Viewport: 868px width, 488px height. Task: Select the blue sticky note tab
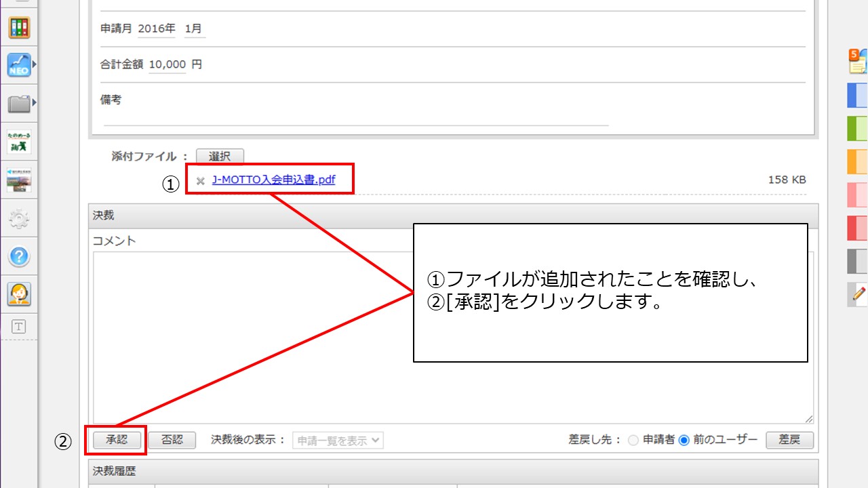click(858, 96)
